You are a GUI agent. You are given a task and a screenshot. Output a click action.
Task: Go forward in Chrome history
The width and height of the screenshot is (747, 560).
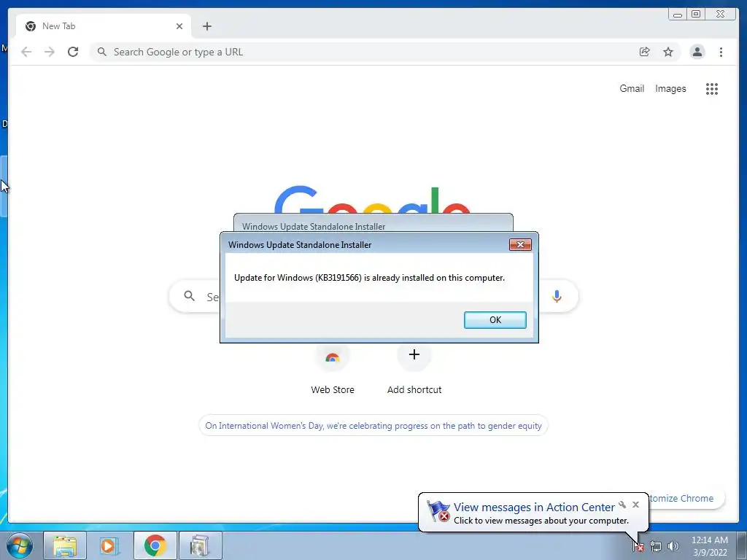click(x=50, y=52)
